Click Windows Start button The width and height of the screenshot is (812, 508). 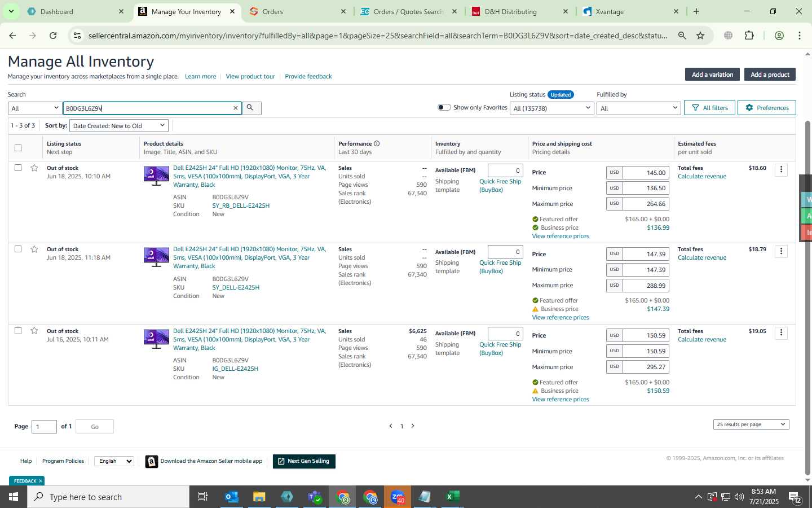click(14, 497)
